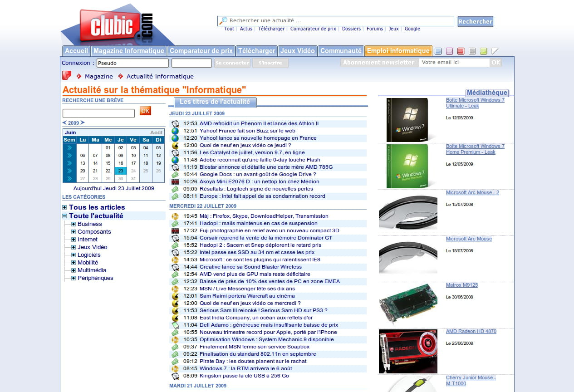Open the Magazine Informatique tab
The image size is (574, 392).
point(129,51)
